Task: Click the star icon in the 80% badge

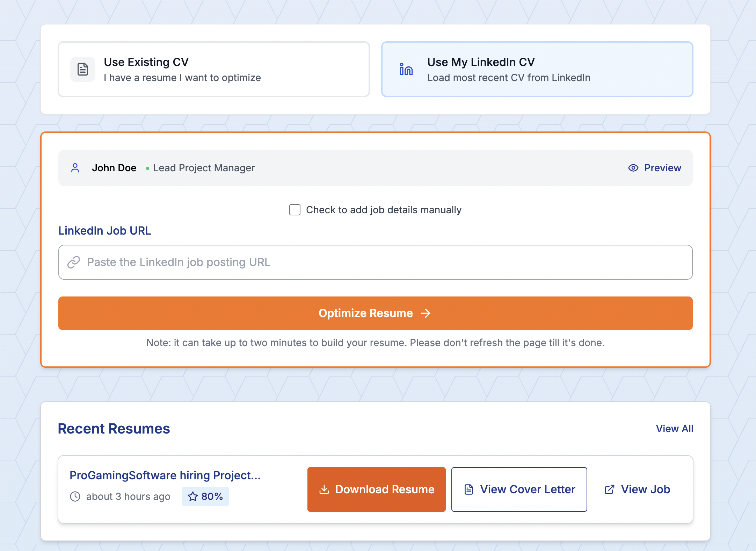Action: click(x=193, y=496)
